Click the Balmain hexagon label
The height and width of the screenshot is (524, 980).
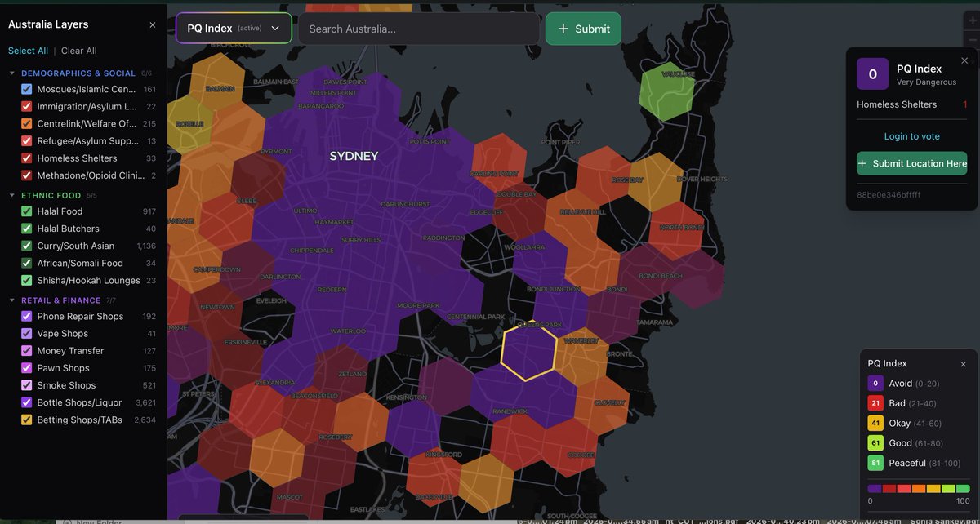[x=220, y=88]
